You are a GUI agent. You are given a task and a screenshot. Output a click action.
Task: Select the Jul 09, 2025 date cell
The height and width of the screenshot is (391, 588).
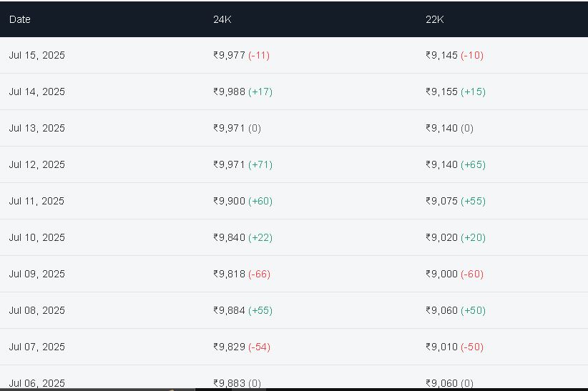(36, 274)
